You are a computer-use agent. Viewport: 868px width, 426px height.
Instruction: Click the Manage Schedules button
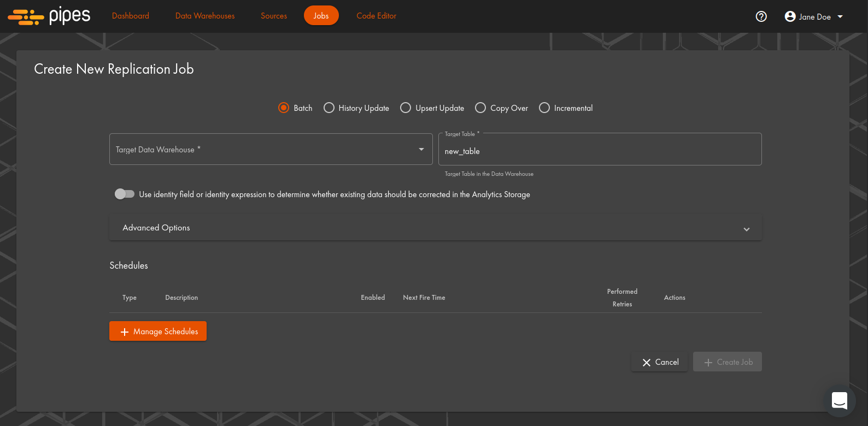pos(158,331)
